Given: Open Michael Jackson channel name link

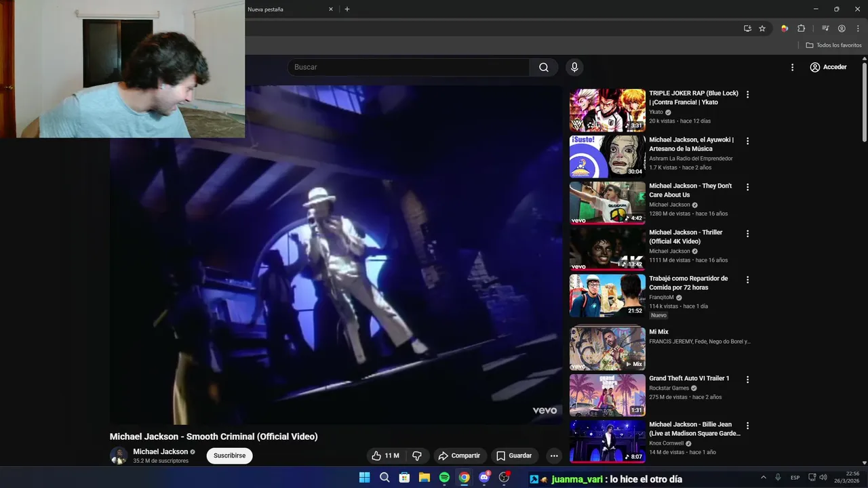Looking at the screenshot, I should click(160, 451).
